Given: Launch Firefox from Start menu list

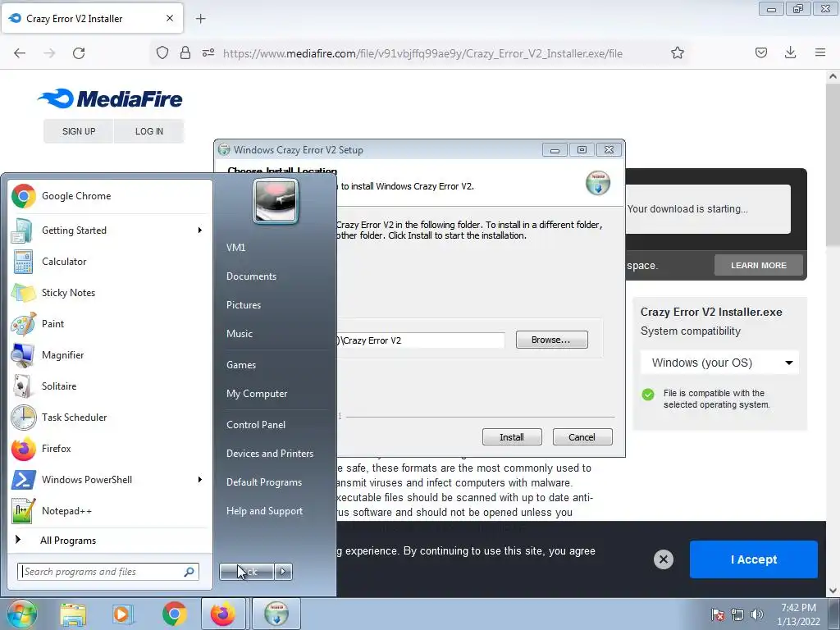Looking at the screenshot, I should tap(110, 449).
